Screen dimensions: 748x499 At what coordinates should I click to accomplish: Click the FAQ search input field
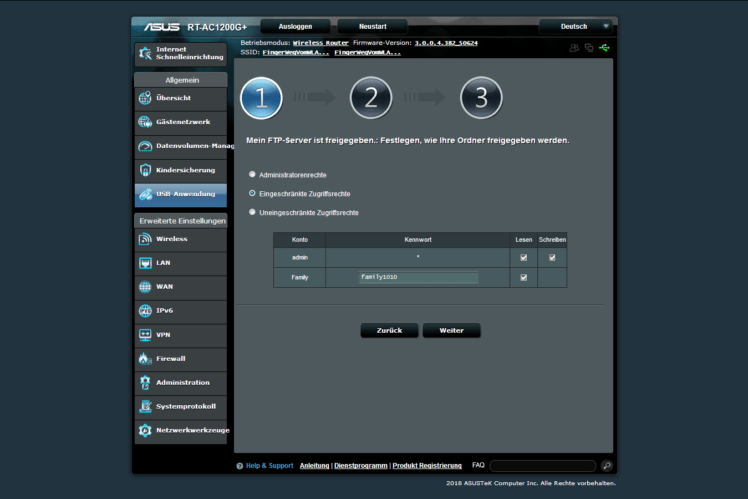click(543, 466)
